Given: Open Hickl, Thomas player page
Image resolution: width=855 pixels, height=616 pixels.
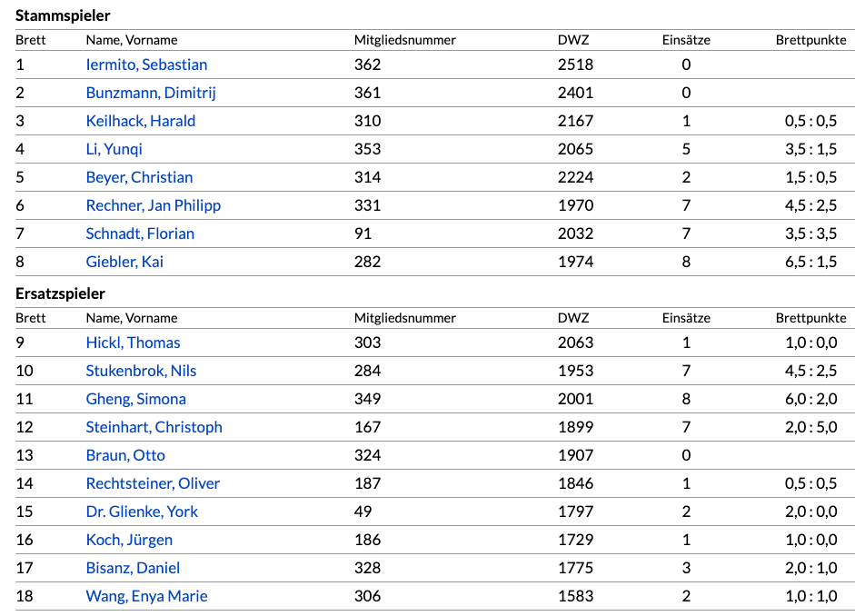Looking at the screenshot, I should click(133, 343).
